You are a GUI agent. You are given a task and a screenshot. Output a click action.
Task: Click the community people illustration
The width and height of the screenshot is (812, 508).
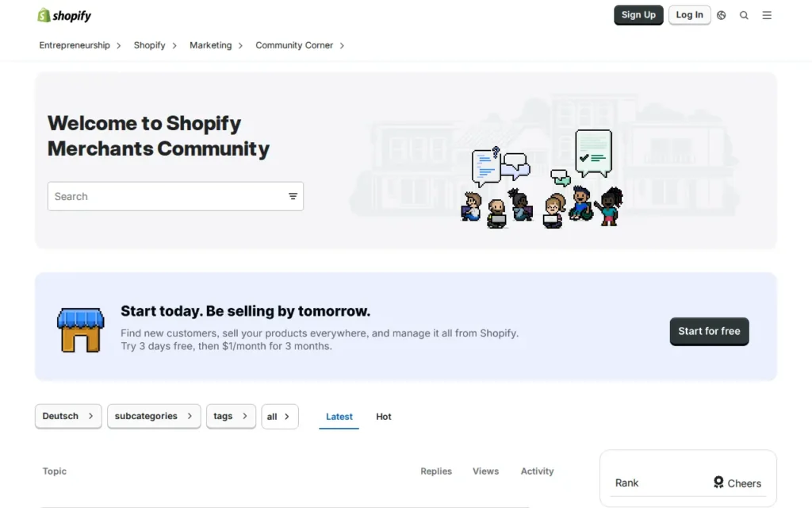tap(542, 179)
